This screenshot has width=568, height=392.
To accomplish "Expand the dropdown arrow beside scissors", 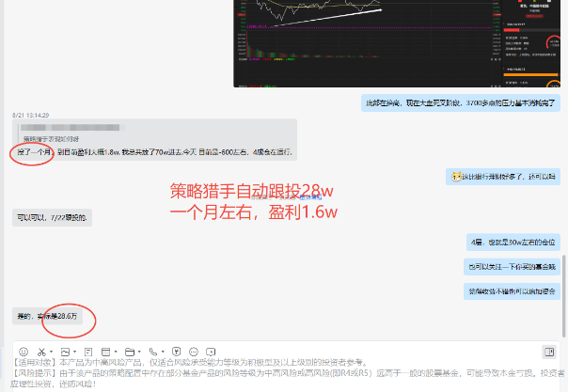I will point(51,351).
